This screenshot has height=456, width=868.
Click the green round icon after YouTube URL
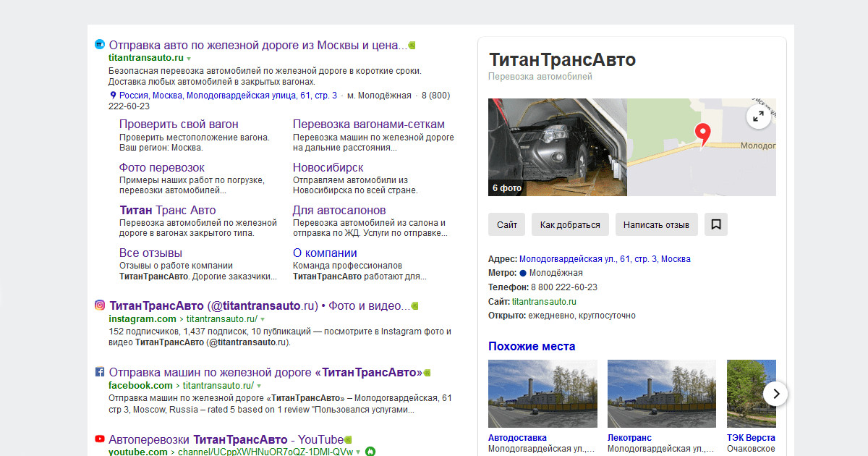coord(370,452)
